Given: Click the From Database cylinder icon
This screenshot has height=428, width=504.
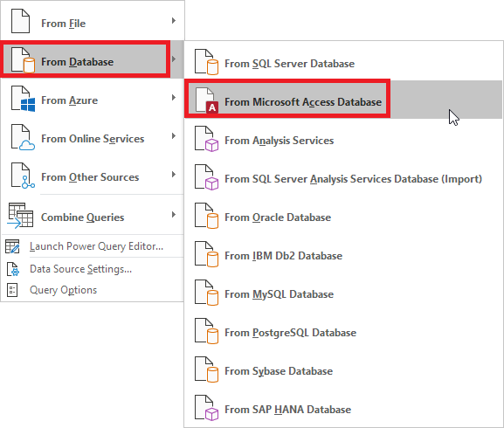Looking at the screenshot, I should coord(23,59).
